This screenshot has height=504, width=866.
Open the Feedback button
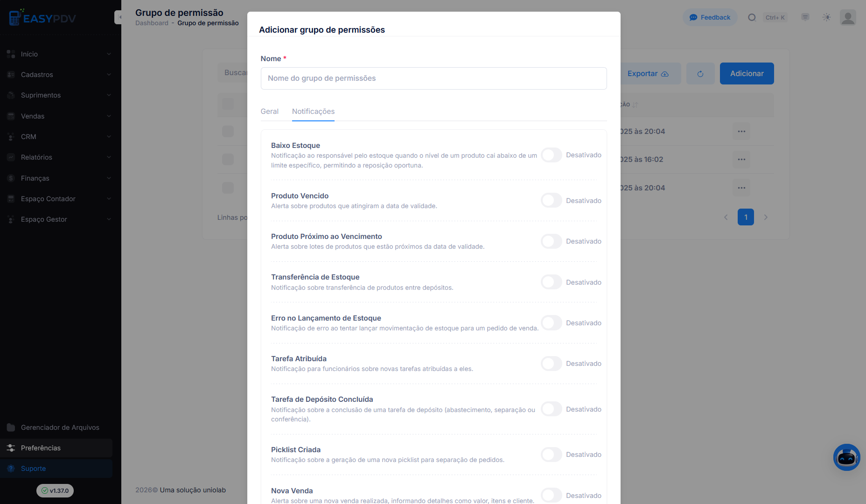click(710, 17)
